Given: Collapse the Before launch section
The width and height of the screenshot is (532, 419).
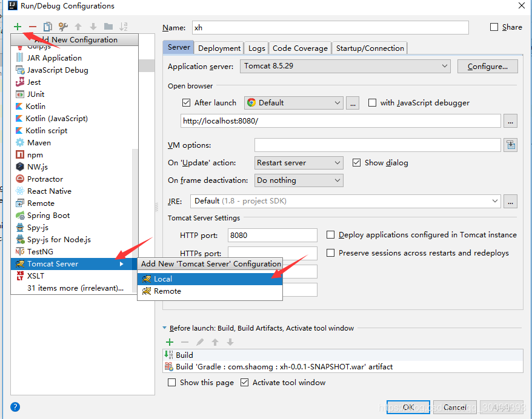Looking at the screenshot, I should coord(165,328).
